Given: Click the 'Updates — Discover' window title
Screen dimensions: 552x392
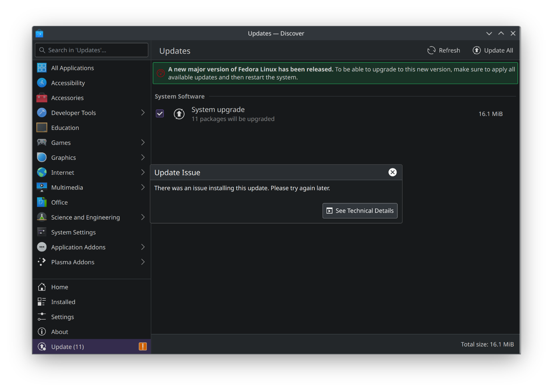Looking at the screenshot, I should pyautogui.click(x=276, y=33).
